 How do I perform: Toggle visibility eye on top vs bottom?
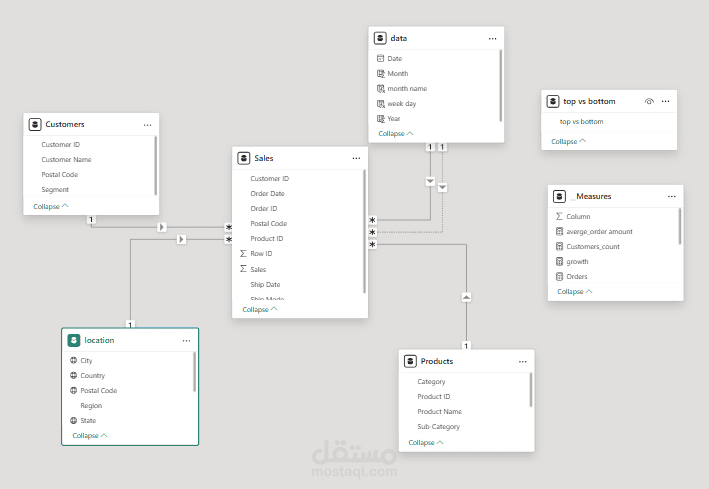click(x=649, y=101)
